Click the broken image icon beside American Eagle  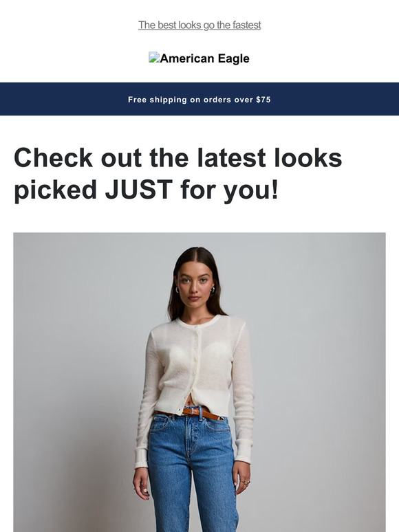154,57
